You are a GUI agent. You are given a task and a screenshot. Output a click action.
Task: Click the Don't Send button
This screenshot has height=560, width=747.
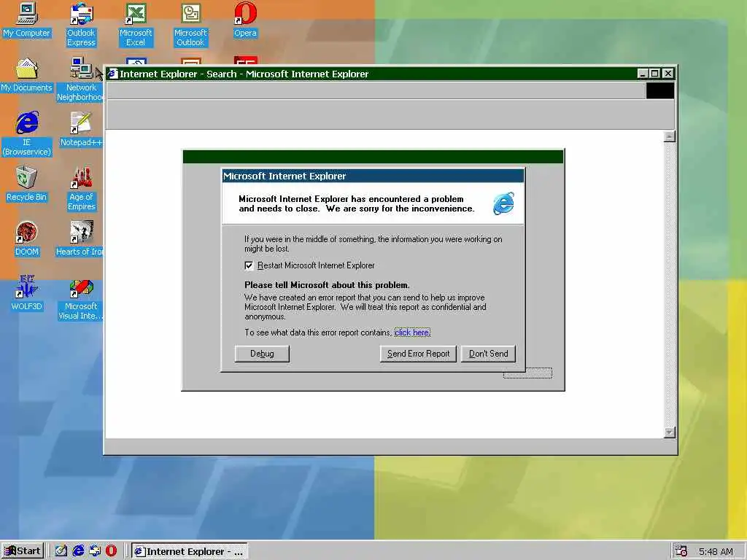coord(488,354)
